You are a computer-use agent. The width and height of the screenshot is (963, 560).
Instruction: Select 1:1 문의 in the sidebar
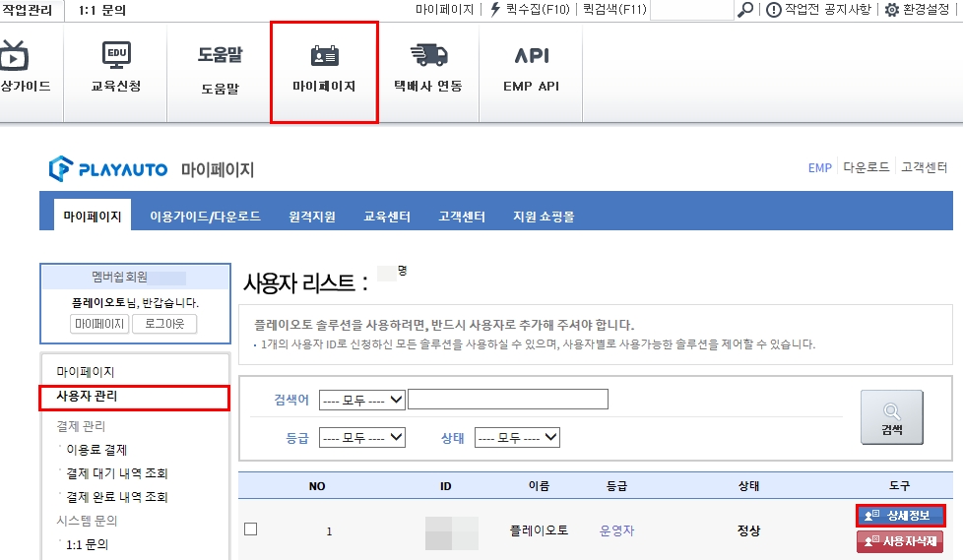pyautogui.click(x=88, y=544)
